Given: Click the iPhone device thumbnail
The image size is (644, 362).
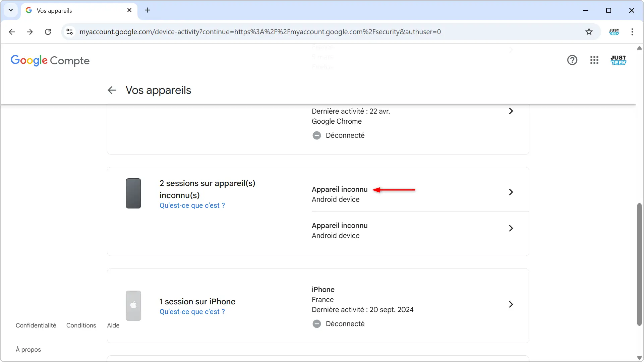Looking at the screenshot, I should 133,306.
